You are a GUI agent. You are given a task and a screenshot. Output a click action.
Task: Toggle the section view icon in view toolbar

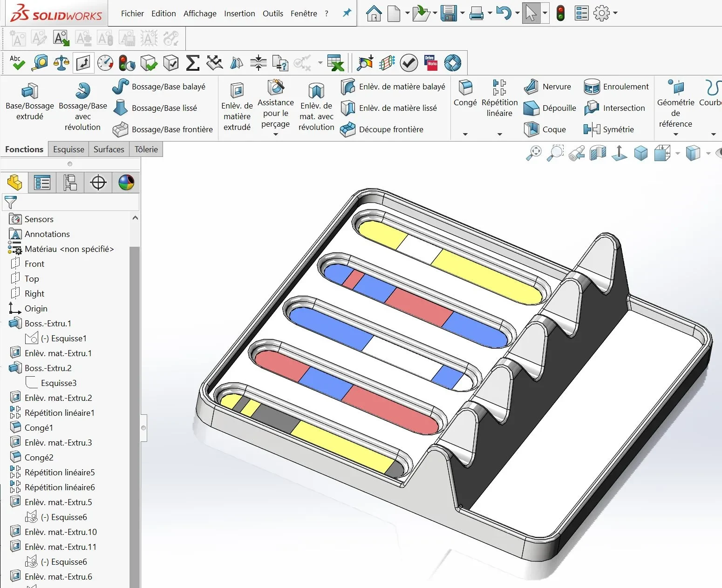click(x=598, y=153)
